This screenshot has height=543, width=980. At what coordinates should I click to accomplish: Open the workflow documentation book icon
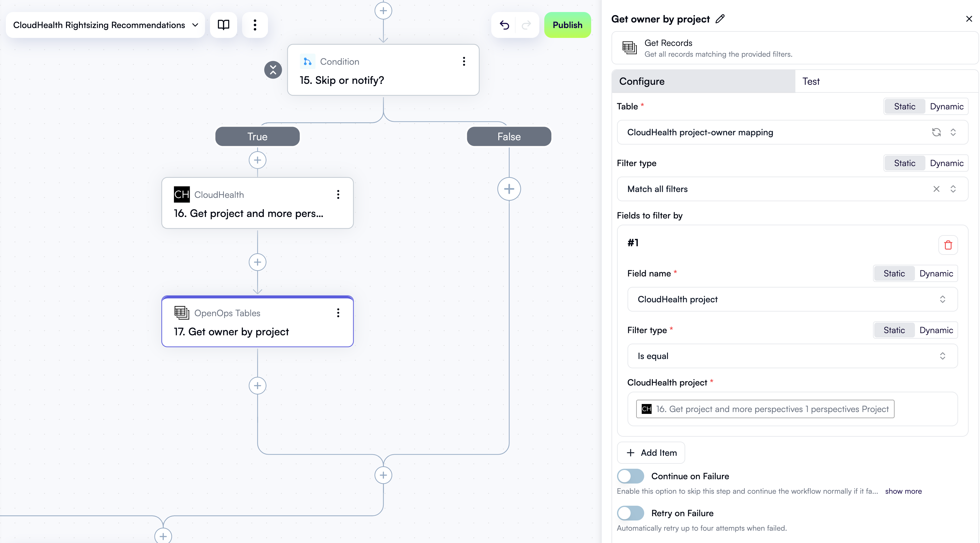click(x=223, y=25)
